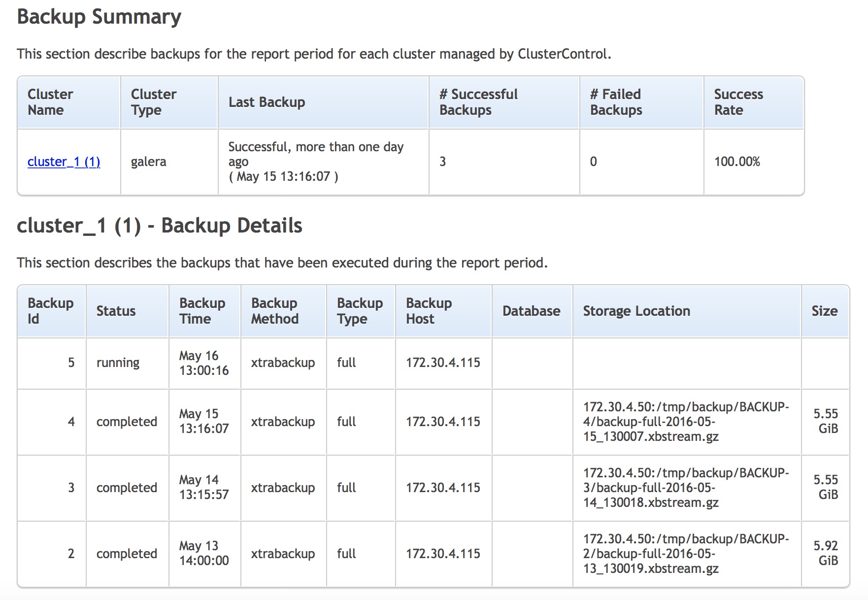Click the Status column header

pos(127,311)
